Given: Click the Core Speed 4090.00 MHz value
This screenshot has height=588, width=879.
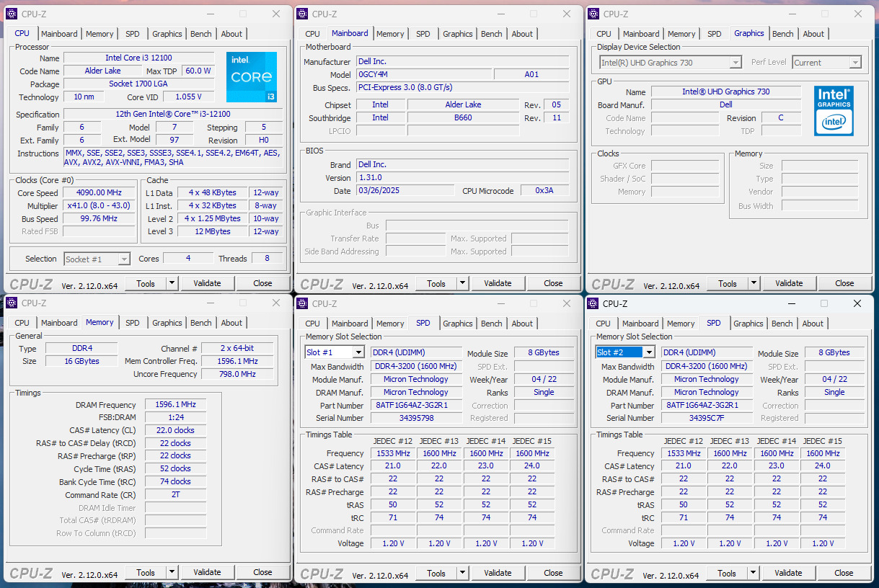Looking at the screenshot, I should click(x=99, y=192).
